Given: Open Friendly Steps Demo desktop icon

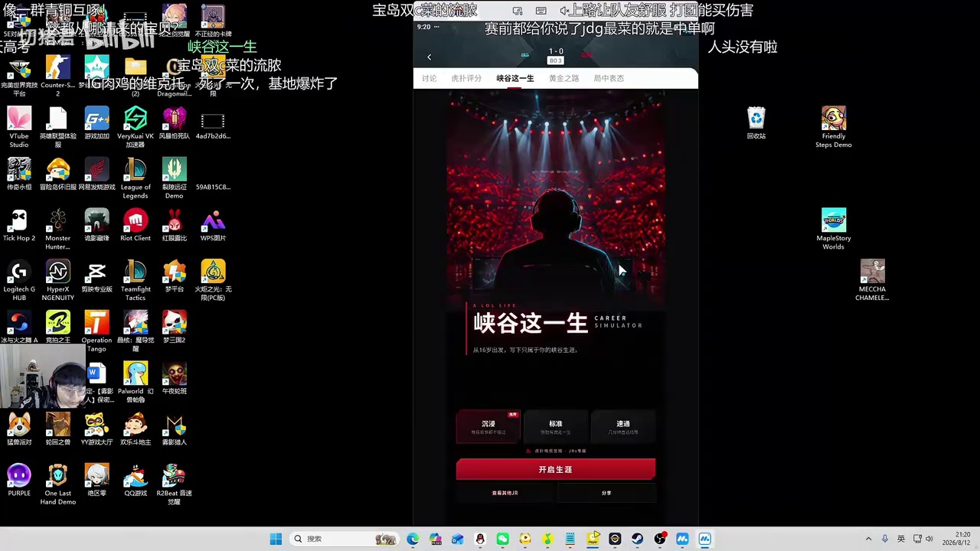Looking at the screenshot, I should pos(834,127).
